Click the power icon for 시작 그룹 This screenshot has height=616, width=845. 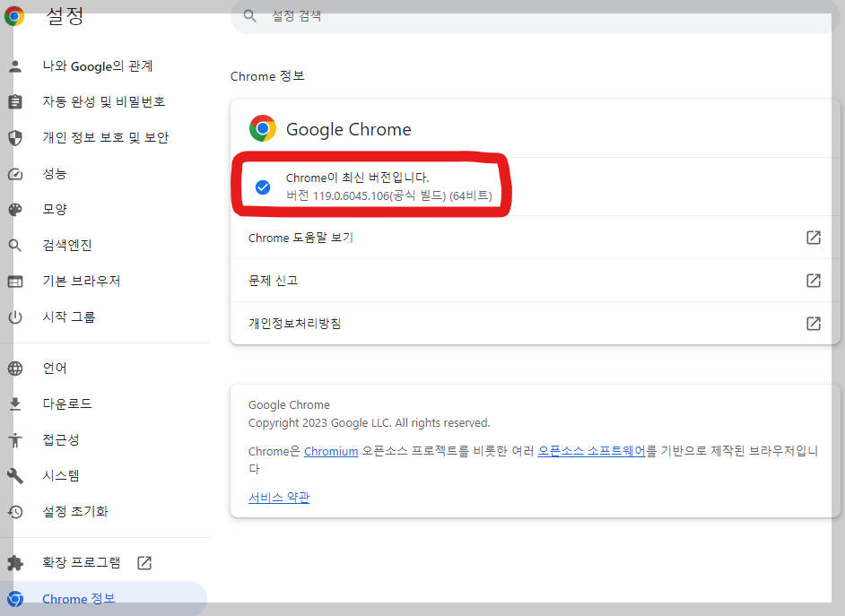pos(15,317)
